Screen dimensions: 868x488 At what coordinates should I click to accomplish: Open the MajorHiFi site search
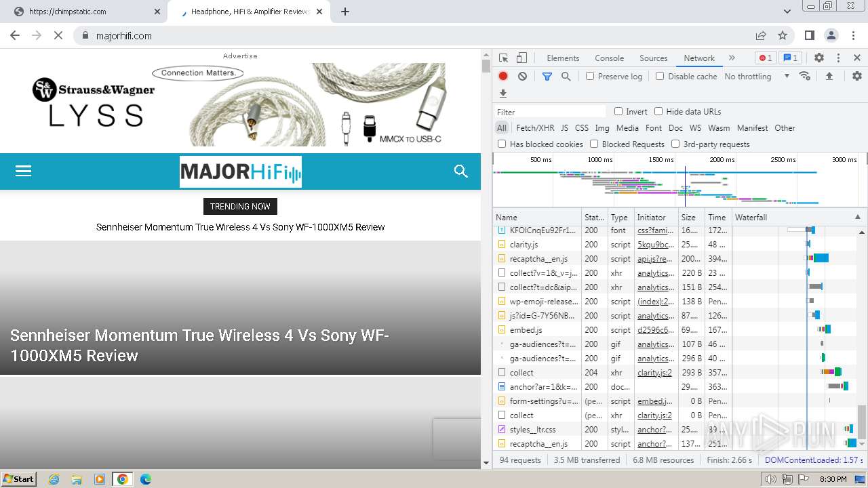point(461,171)
